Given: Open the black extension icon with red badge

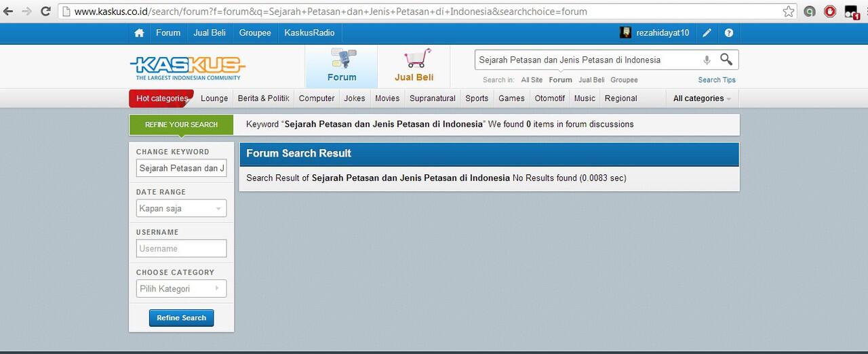Looking at the screenshot, I should 852,12.
